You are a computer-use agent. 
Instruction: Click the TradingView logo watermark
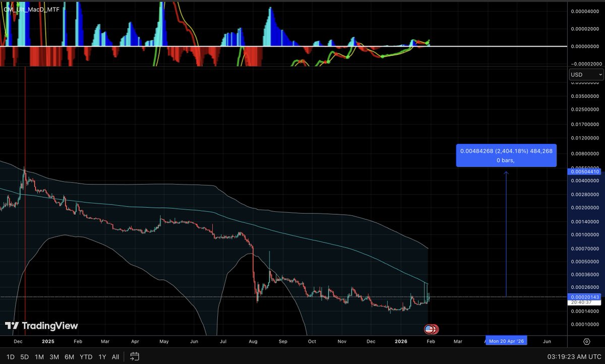coord(42,326)
